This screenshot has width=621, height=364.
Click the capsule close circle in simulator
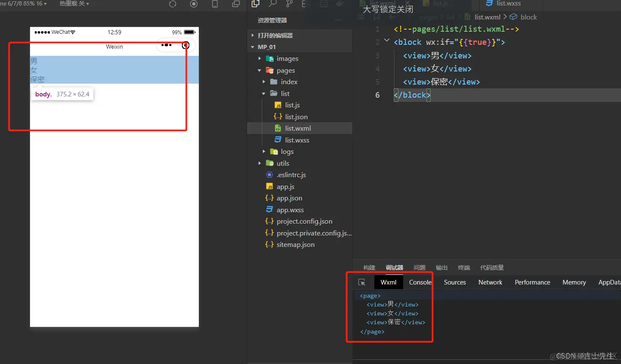(x=185, y=45)
